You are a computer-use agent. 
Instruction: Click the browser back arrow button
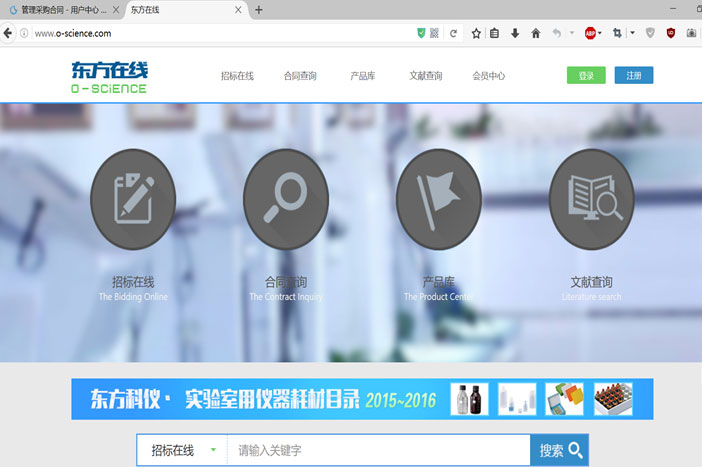pyautogui.click(x=8, y=33)
